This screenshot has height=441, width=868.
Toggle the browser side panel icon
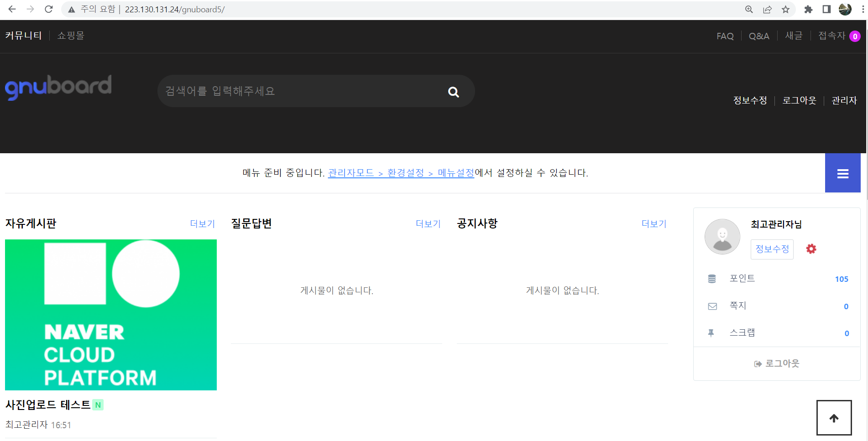pyautogui.click(x=826, y=9)
